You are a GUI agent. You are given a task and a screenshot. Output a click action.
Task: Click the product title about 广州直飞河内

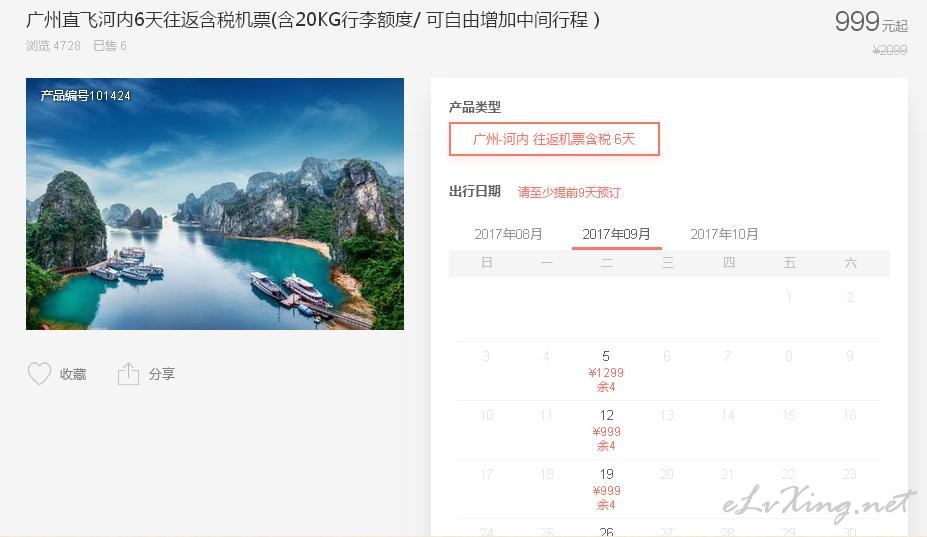coord(313,20)
